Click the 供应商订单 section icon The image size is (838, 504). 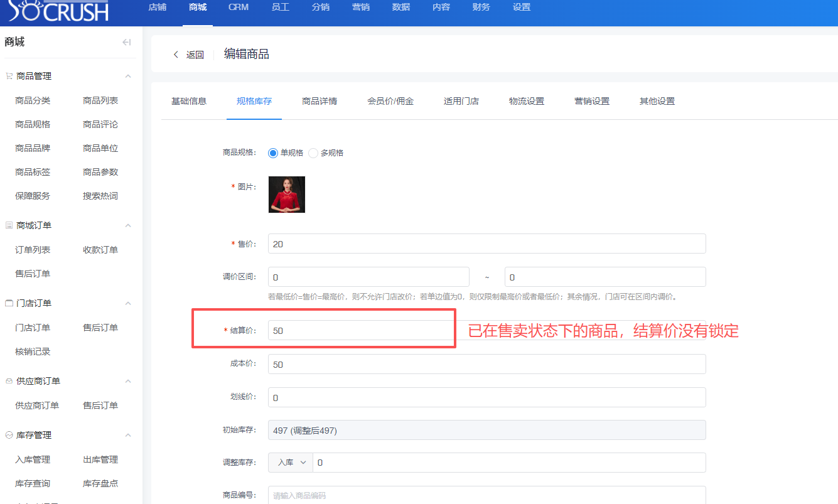coord(9,381)
